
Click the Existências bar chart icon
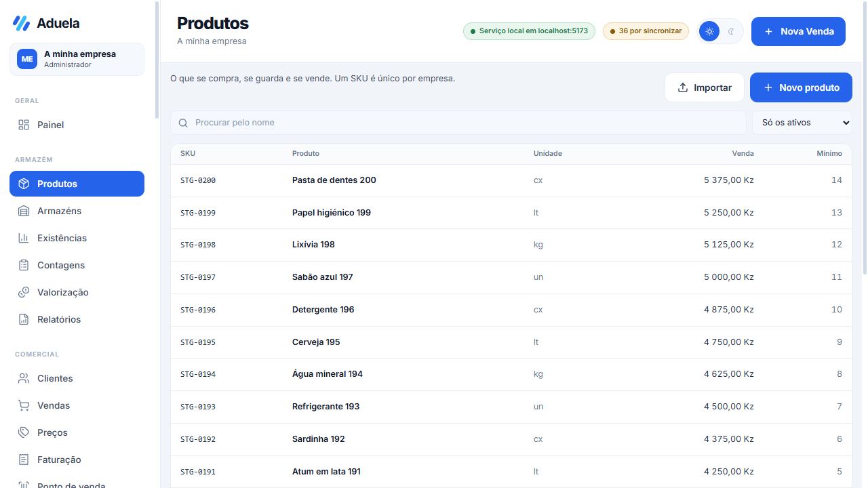click(24, 238)
